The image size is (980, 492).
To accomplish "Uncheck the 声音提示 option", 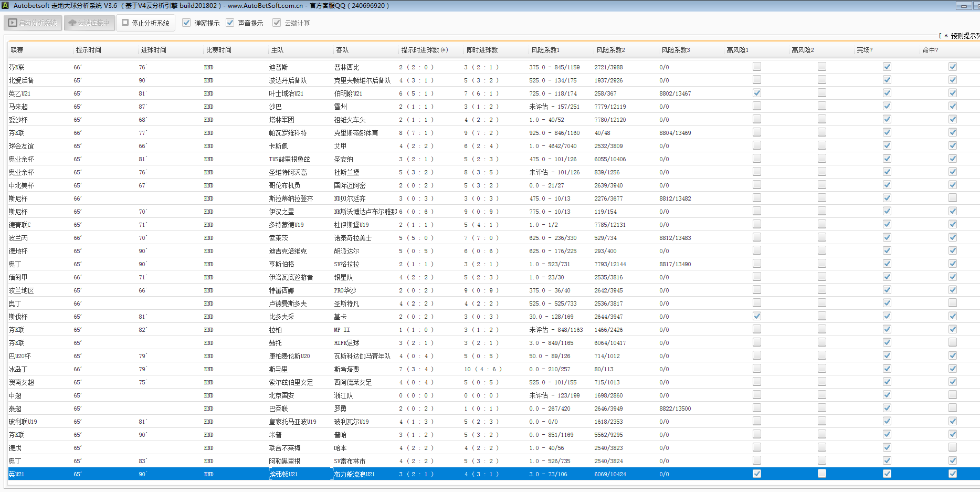I will click(230, 23).
